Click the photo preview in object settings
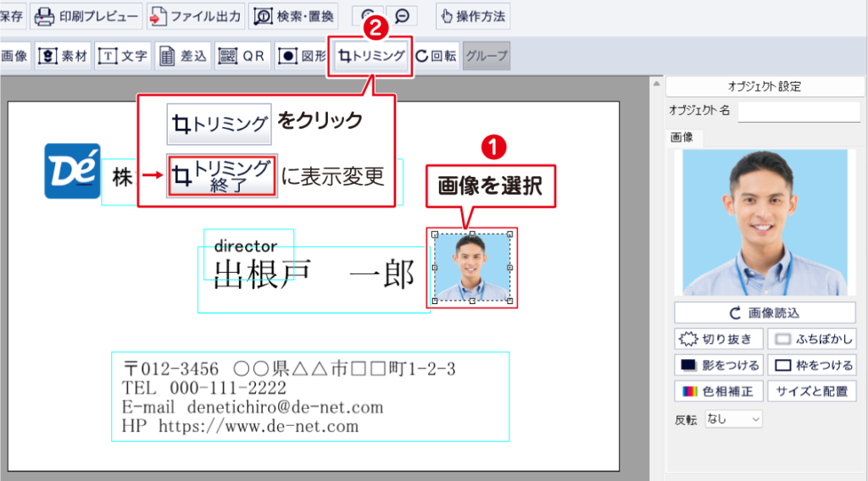The width and height of the screenshot is (868, 481). pos(765,222)
